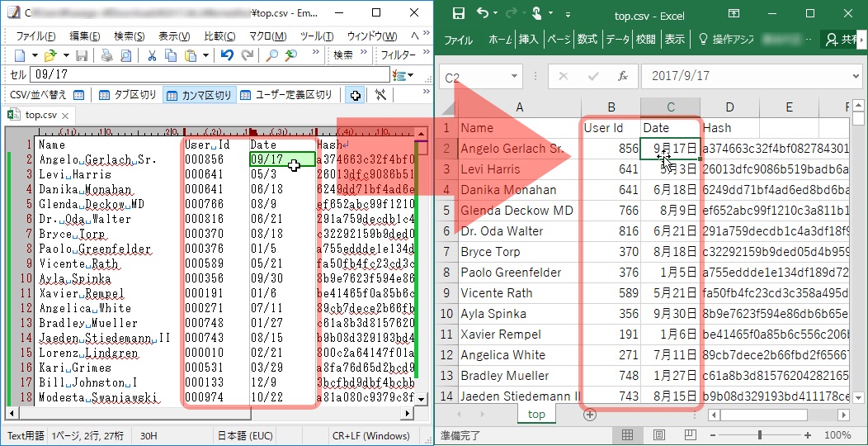868x446 pixels.
Task: Open Excel Name Box dropdown arrow
Action: coord(514,77)
